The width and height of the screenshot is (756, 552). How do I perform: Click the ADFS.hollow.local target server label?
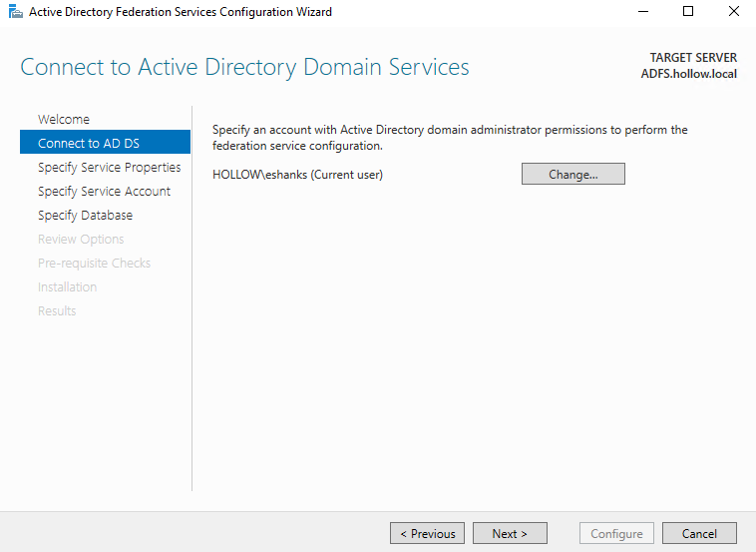[x=688, y=74]
